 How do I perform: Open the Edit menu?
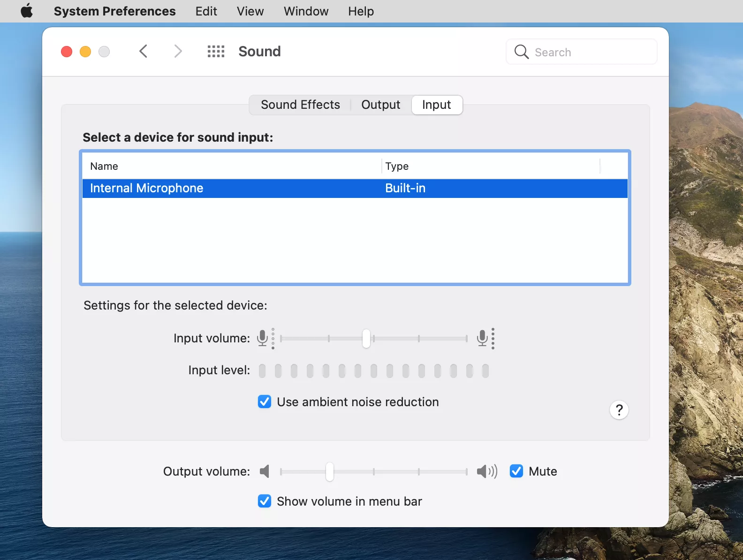[206, 11]
